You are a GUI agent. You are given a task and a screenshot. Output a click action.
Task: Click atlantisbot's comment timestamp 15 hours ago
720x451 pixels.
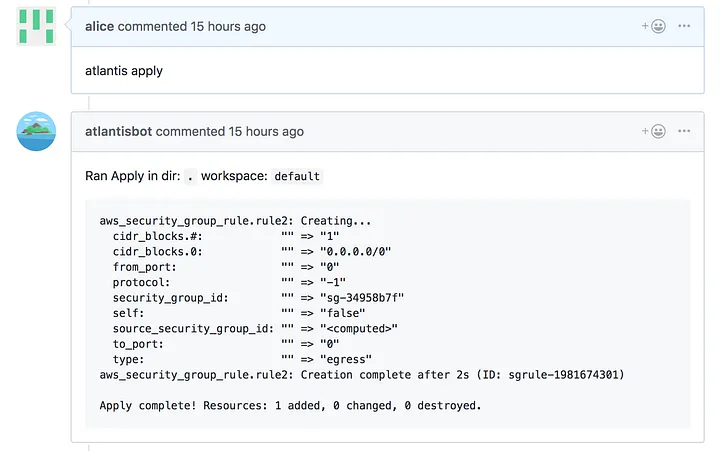tap(266, 132)
